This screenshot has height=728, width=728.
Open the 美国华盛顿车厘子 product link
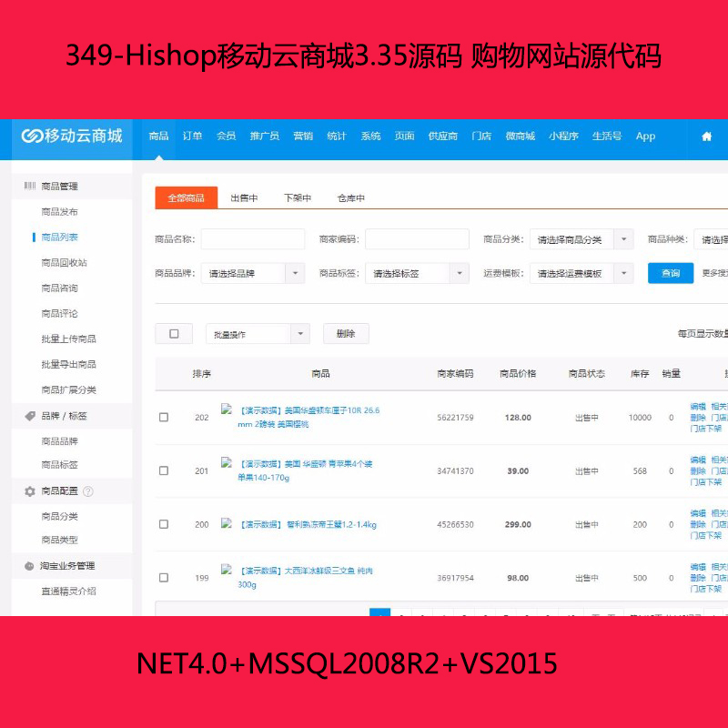(x=308, y=417)
